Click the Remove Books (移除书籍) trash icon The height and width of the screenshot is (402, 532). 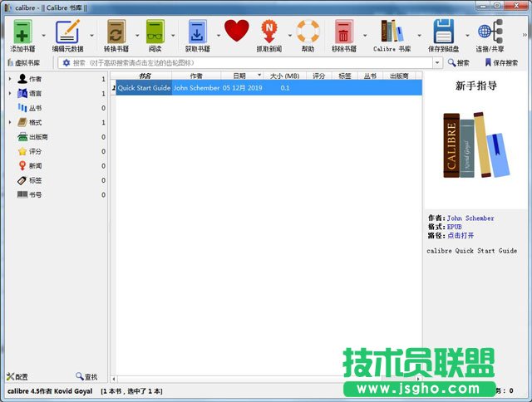tap(343, 32)
